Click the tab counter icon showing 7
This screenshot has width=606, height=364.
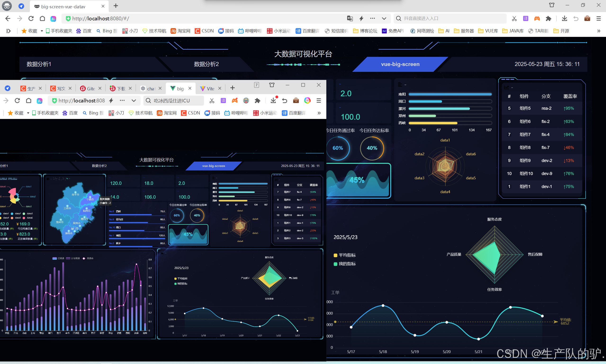coord(256,85)
